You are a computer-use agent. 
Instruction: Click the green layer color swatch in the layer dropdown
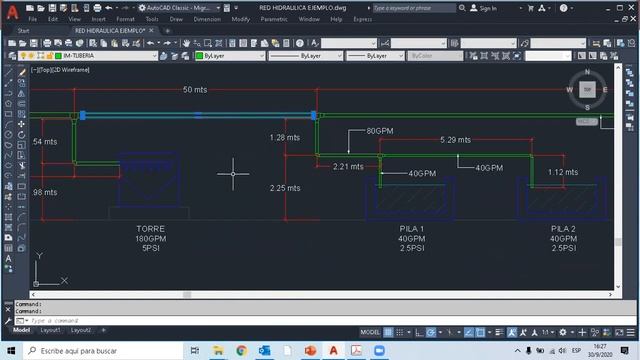click(58, 56)
